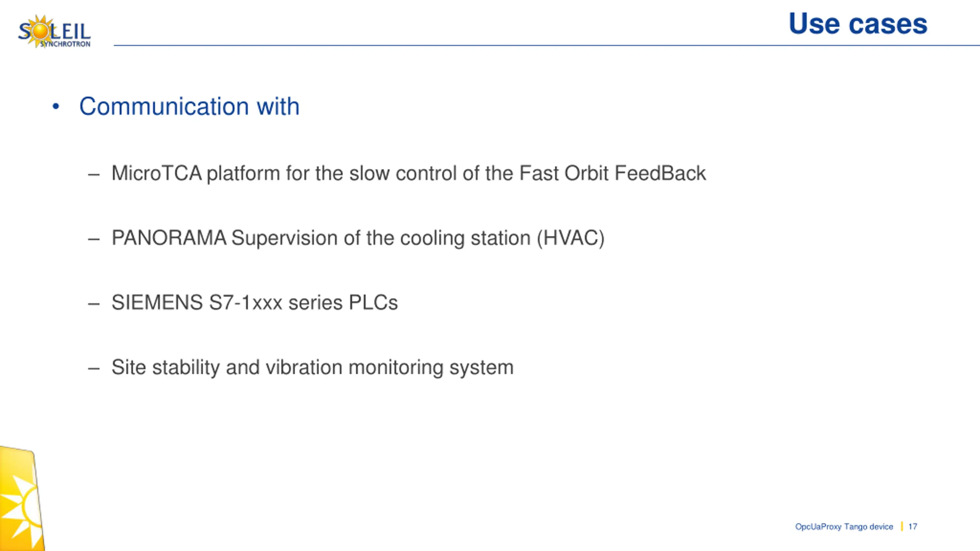Click the dash before MicroTCA line
This screenshot has width=980, height=551.
coord(94,174)
